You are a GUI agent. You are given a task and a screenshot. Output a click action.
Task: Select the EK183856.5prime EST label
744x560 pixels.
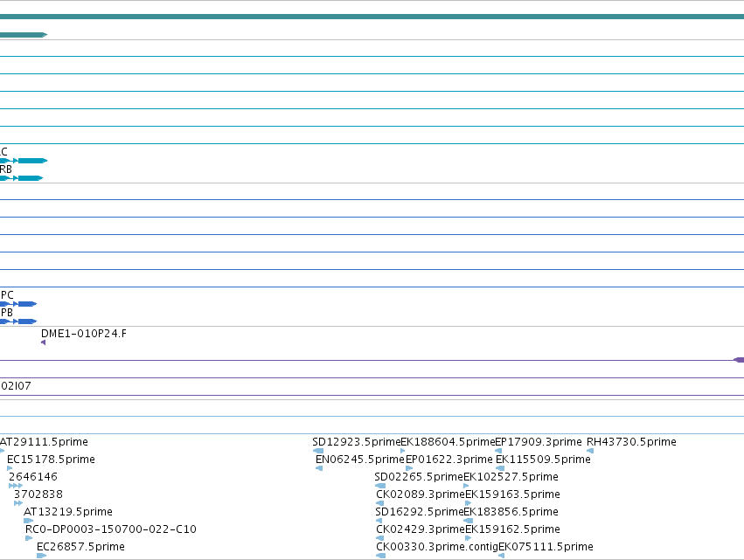pyautogui.click(x=511, y=512)
